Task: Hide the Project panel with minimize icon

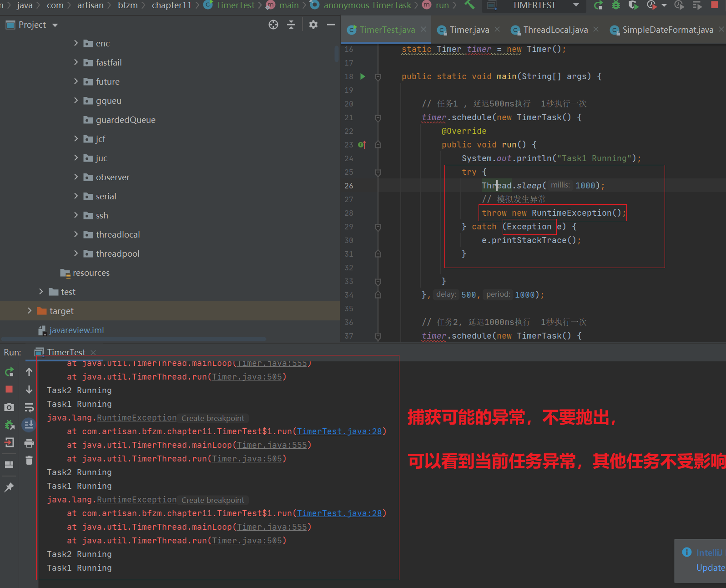Action: (x=331, y=25)
